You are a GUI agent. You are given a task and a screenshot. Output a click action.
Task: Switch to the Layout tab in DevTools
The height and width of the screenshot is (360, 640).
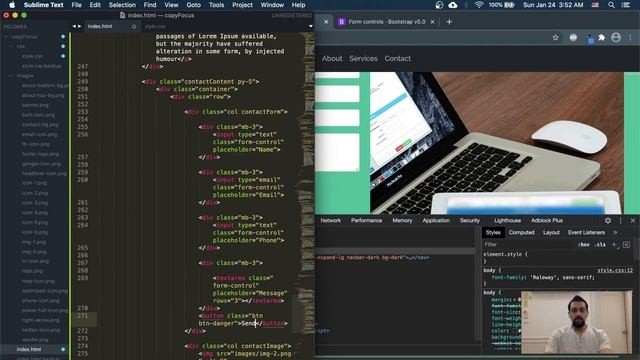tap(551, 233)
